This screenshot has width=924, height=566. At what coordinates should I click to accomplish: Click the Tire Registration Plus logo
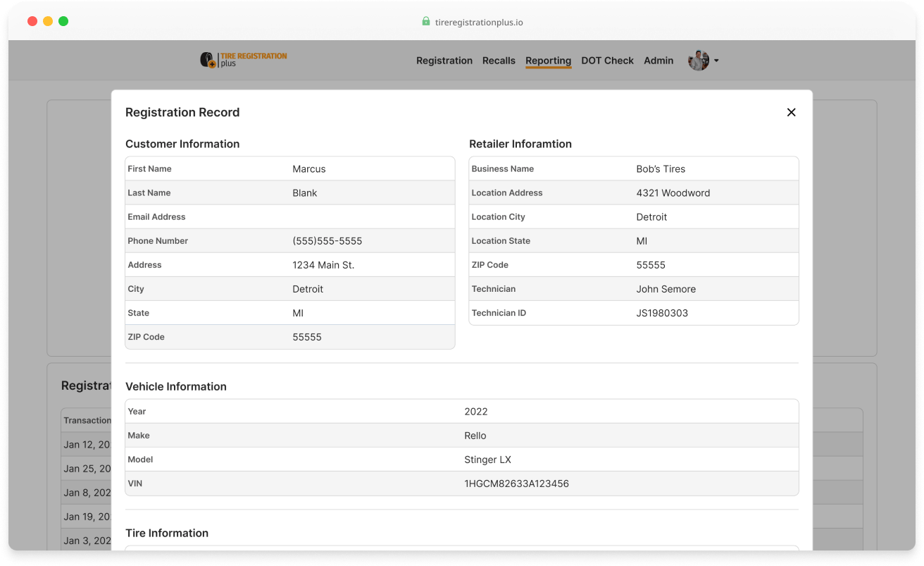click(x=243, y=60)
